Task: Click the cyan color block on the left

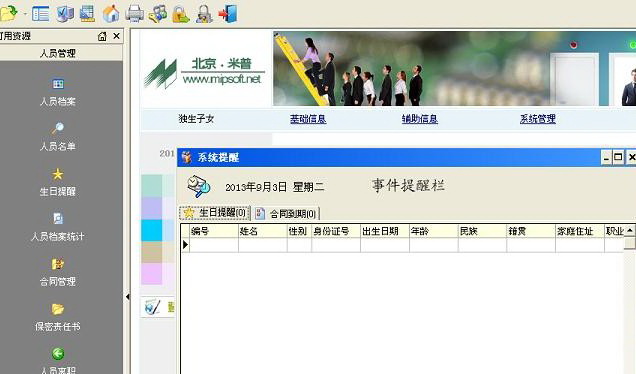Action: coord(152,230)
